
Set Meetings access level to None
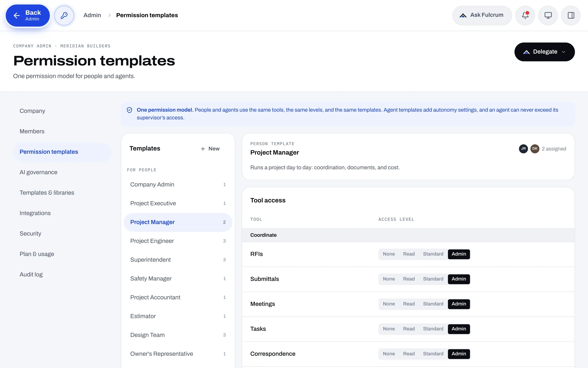click(389, 304)
